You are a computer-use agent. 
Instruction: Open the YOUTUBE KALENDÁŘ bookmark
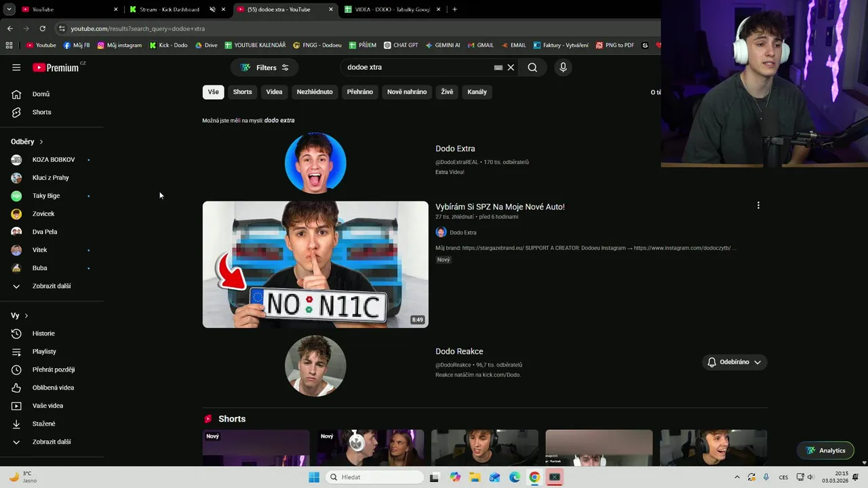click(254, 45)
